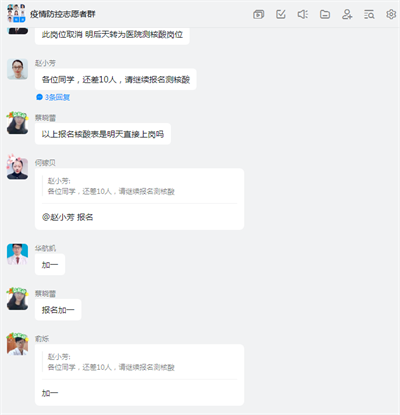Click the group avatar in header
Screen dimensions: 400x415
[16, 13]
